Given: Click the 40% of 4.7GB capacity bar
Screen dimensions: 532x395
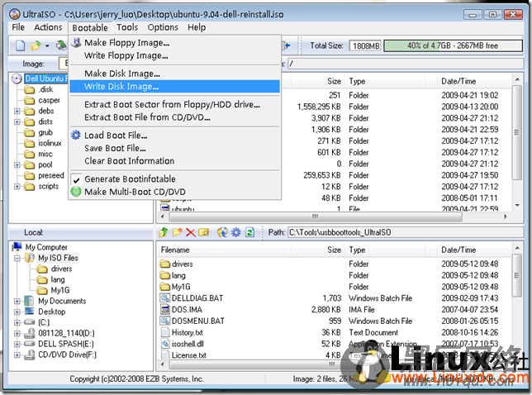Looking at the screenshot, I should [453, 45].
